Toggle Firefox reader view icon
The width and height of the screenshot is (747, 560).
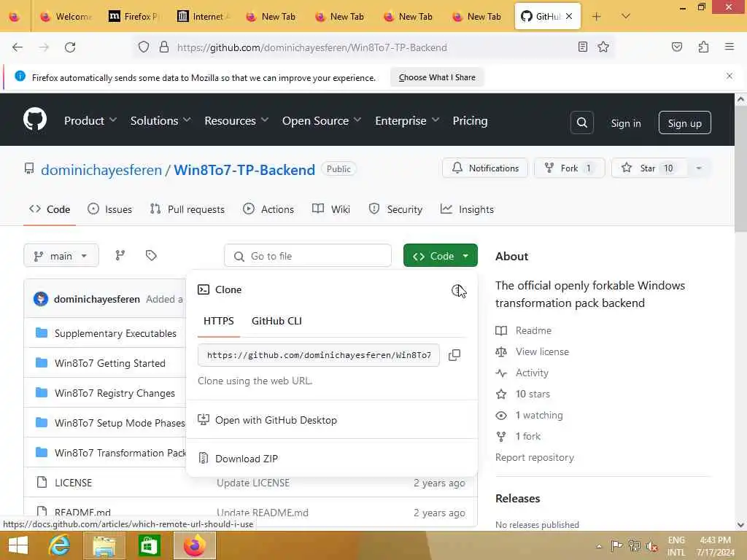(x=582, y=47)
